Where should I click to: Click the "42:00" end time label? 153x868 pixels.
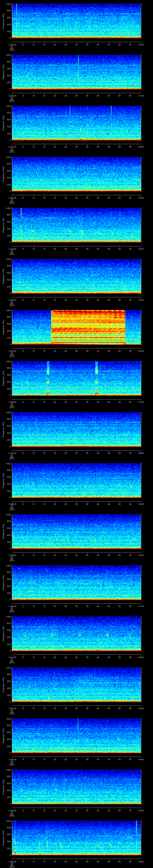141,657
